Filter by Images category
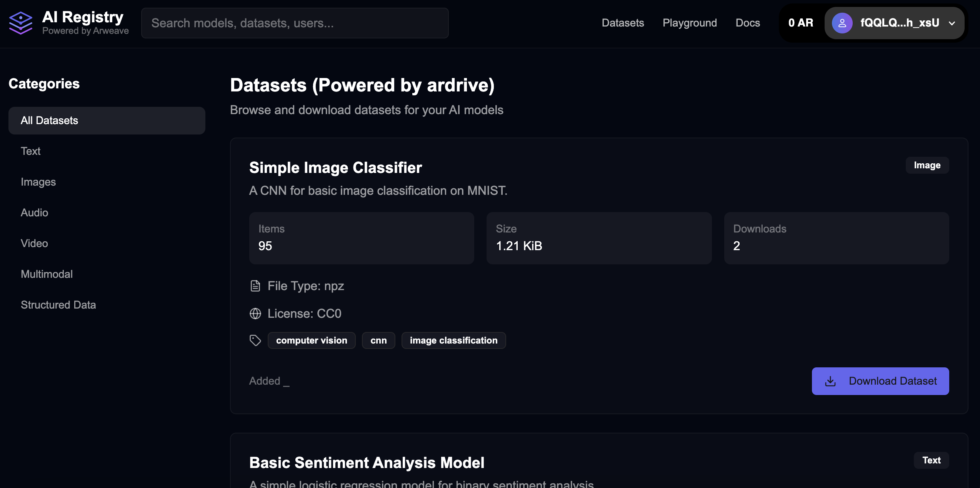Screen dimensions: 980x488 pos(38,182)
